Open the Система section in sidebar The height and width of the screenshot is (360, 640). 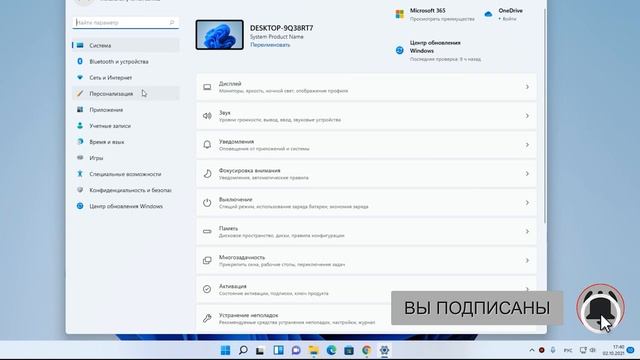(x=126, y=45)
